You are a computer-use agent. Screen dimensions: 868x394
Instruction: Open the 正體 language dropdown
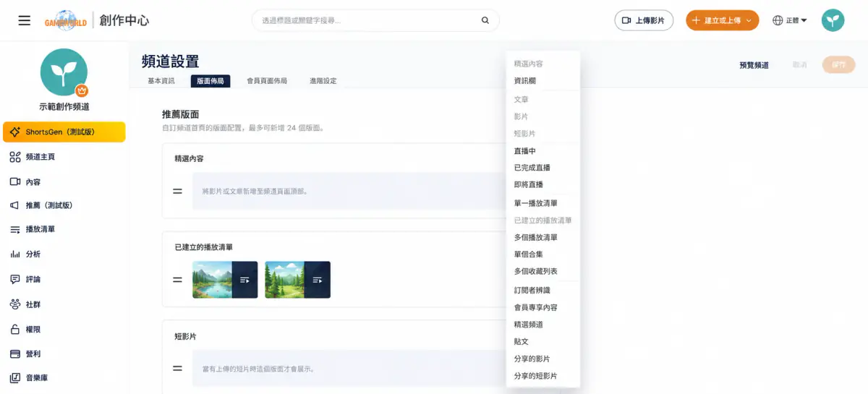tap(790, 20)
